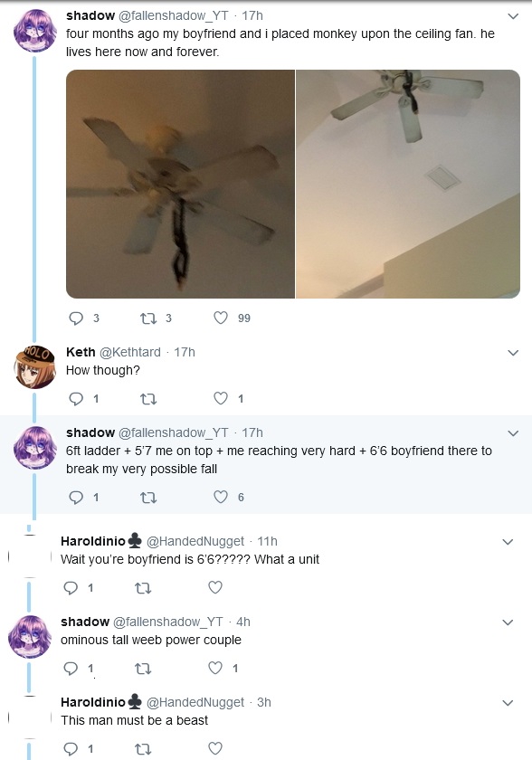532x760 pixels.
Task: Reply to Keth's 'How though?' tweet
Action: coord(76,398)
